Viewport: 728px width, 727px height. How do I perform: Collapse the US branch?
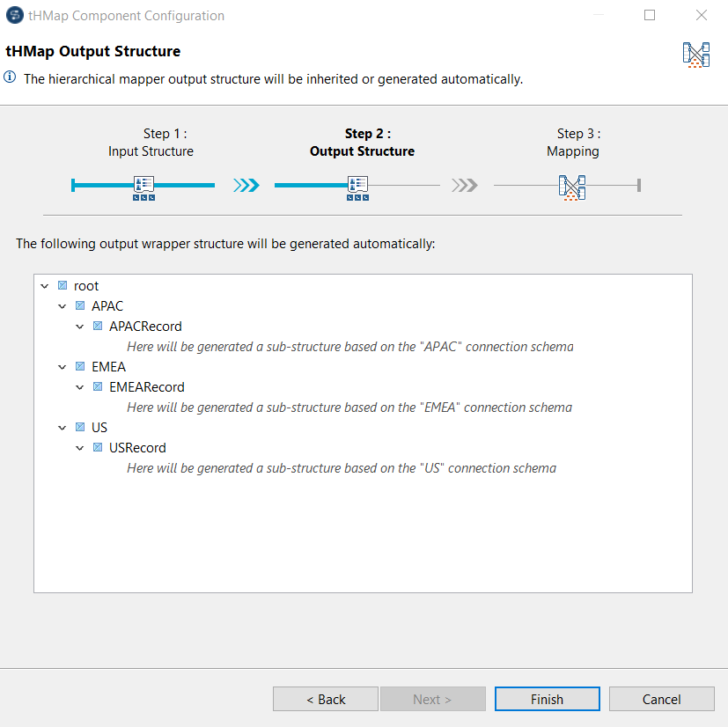[x=62, y=427]
